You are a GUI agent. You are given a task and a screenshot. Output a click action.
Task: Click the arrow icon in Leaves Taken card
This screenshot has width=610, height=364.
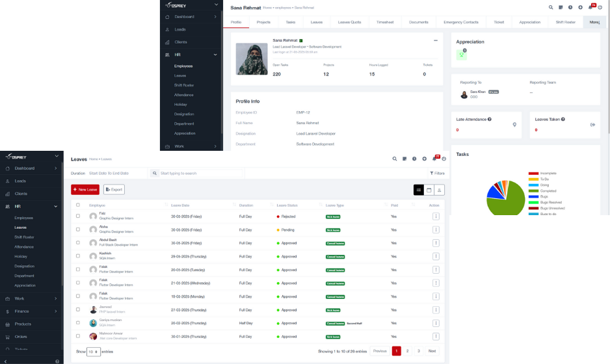[592, 124]
